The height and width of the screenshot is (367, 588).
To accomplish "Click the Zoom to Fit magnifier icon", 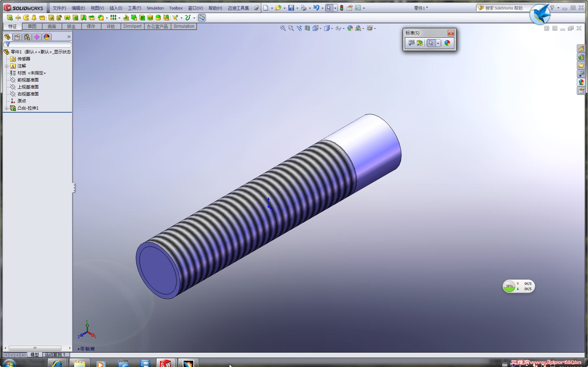I will [283, 28].
